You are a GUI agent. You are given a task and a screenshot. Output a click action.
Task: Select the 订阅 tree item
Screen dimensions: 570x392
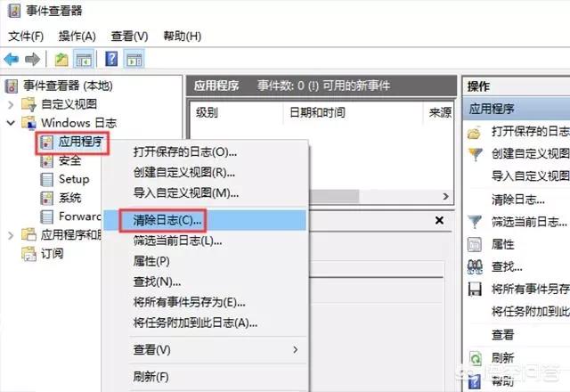[52, 254]
